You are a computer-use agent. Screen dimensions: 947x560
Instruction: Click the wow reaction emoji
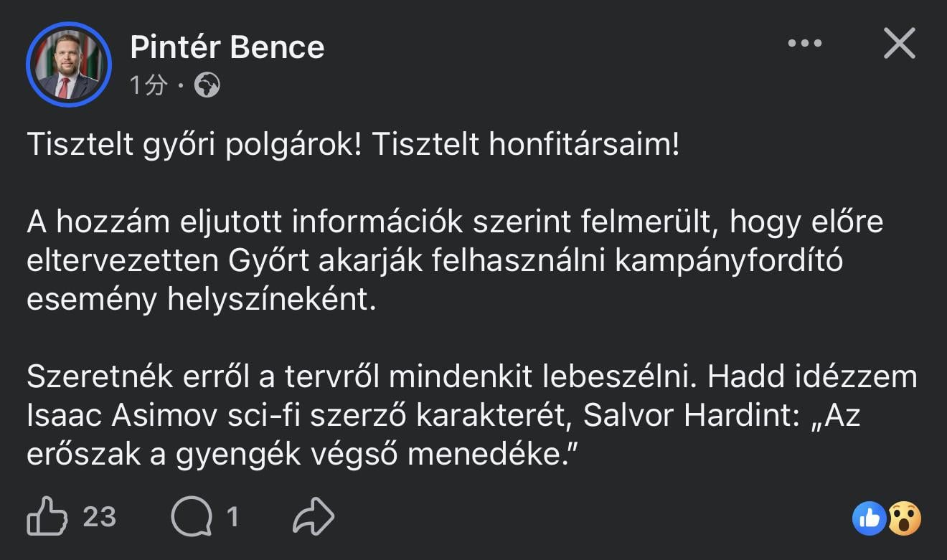[x=904, y=518]
